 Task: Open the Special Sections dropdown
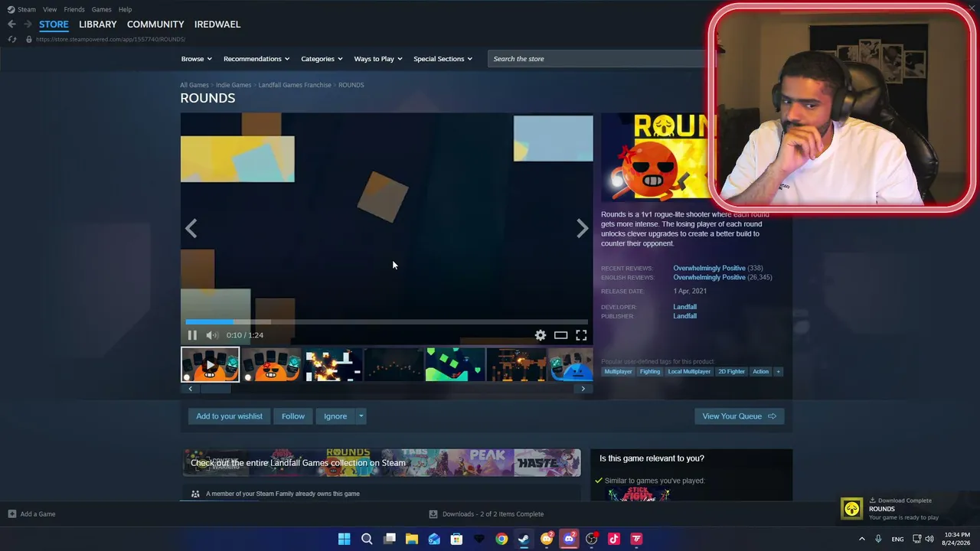pyautogui.click(x=443, y=59)
